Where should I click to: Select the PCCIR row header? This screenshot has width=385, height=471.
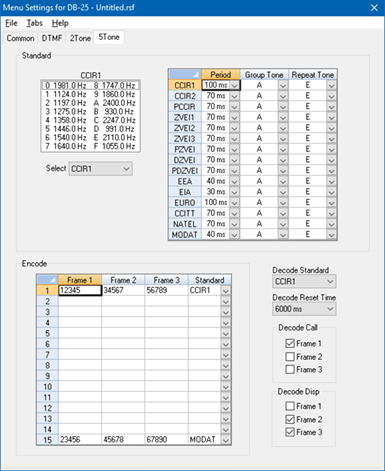tap(185, 107)
